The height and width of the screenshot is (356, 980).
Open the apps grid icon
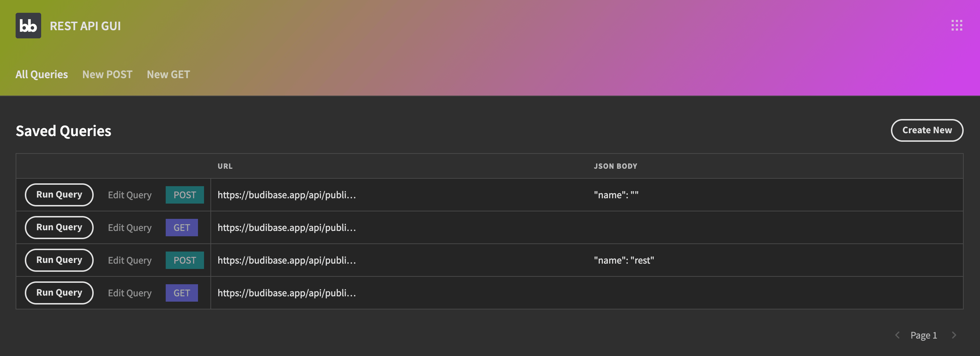tap(957, 26)
